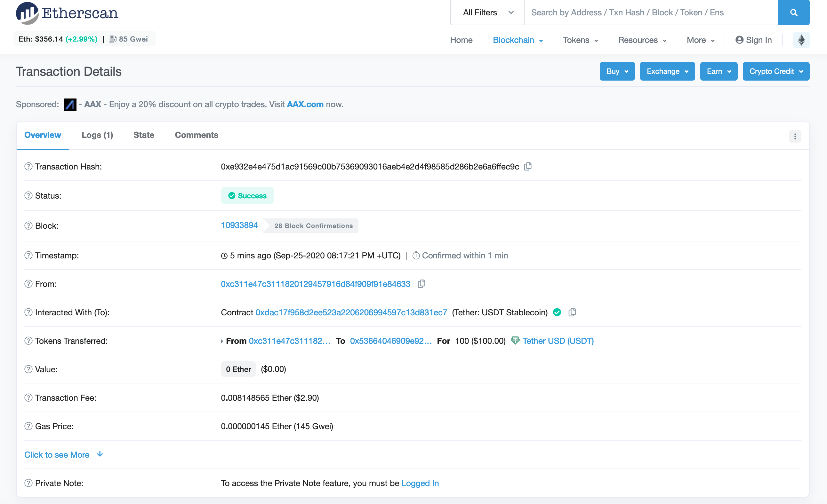Expand the Buy dropdown button

click(x=617, y=71)
